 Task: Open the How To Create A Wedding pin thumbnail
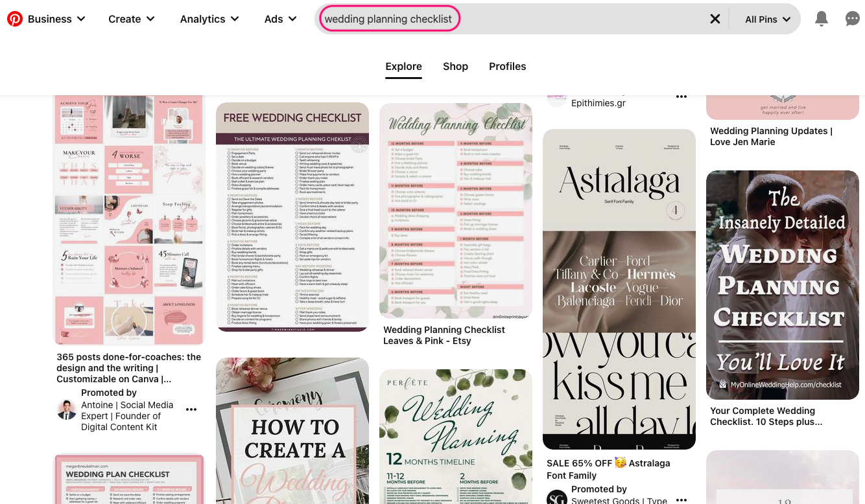point(292,431)
